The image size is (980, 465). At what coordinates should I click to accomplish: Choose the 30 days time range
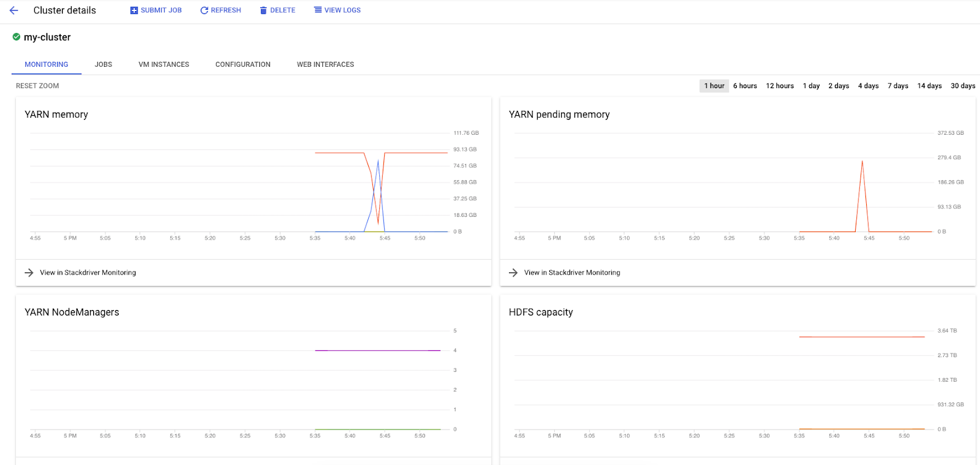point(962,86)
